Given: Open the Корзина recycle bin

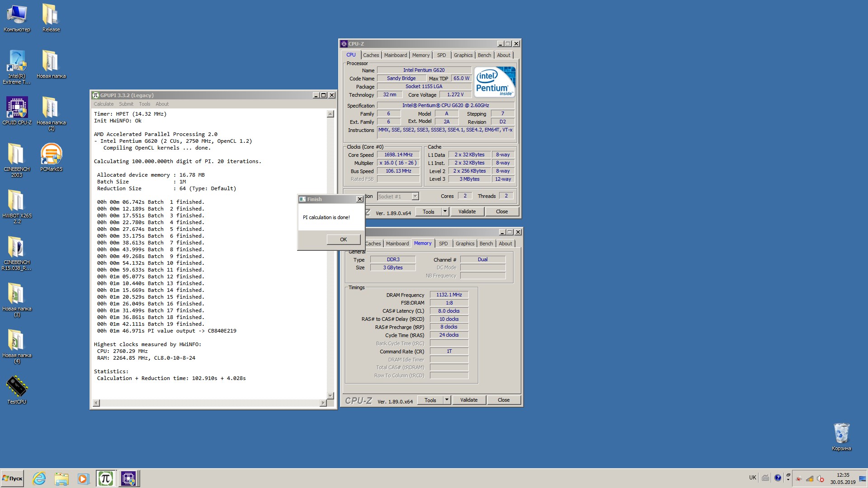Looking at the screenshot, I should pyautogui.click(x=841, y=436).
